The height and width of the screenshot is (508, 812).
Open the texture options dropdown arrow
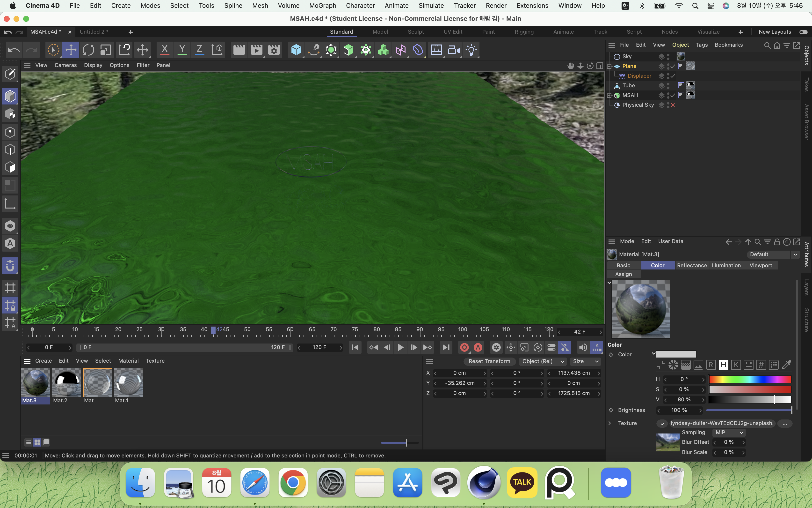coord(662,423)
